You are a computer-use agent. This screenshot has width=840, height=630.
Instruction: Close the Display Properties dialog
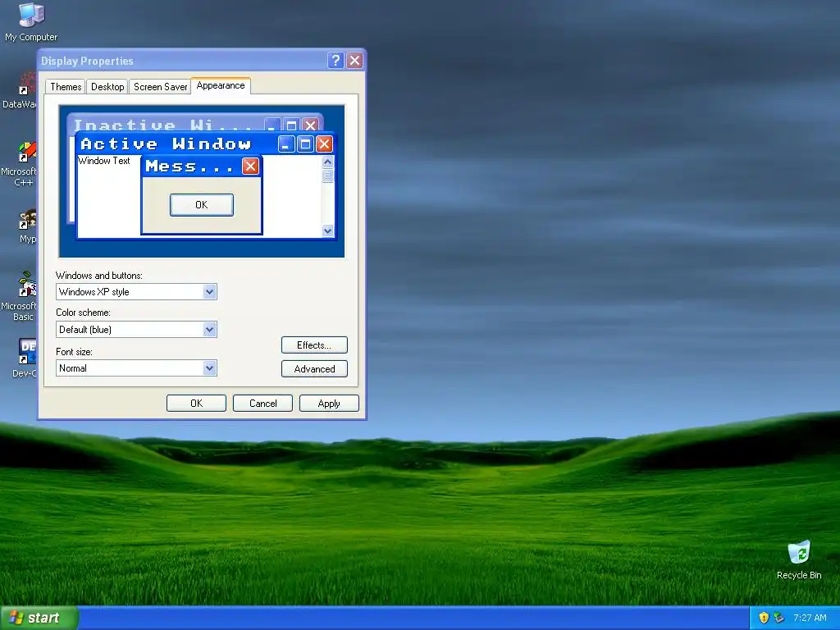click(x=354, y=60)
